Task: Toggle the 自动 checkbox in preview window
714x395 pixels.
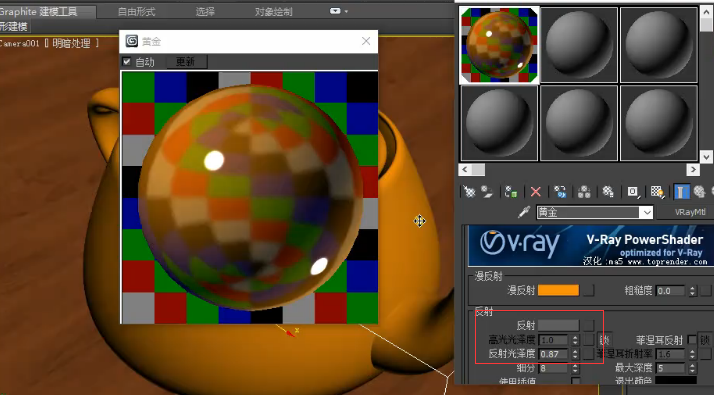Action: pos(127,61)
